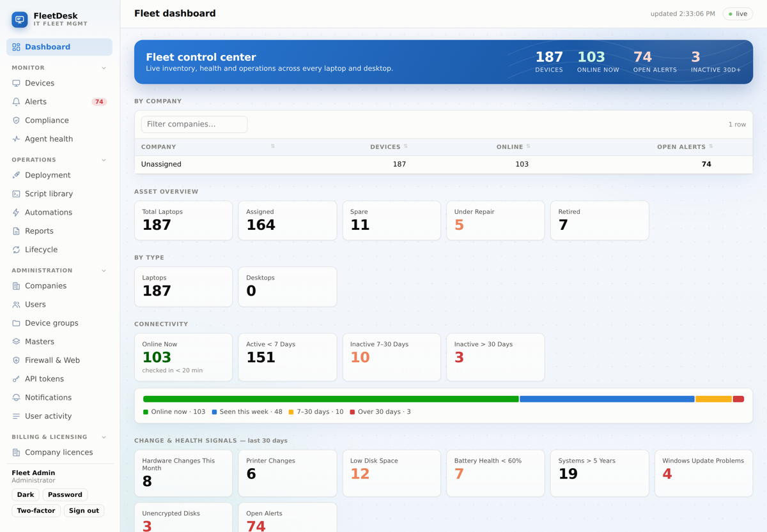Open the Windows Update Problems card
This screenshot has width=767, height=532.
click(704, 473)
